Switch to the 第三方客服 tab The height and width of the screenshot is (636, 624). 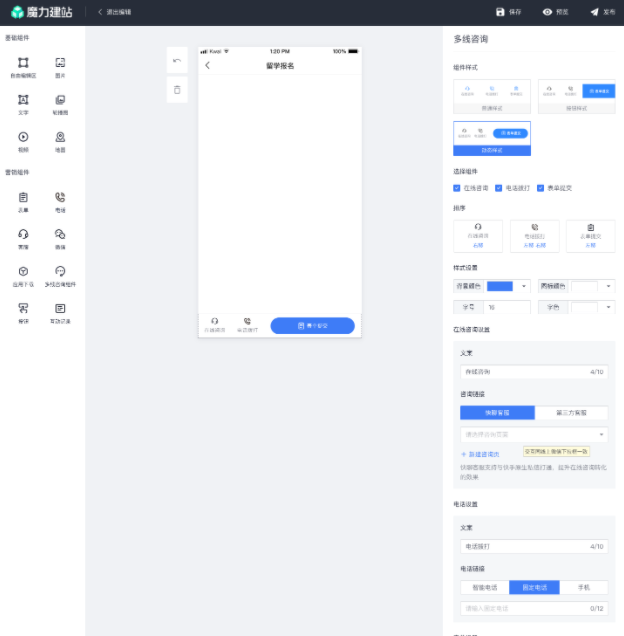pyautogui.click(x=571, y=412)
